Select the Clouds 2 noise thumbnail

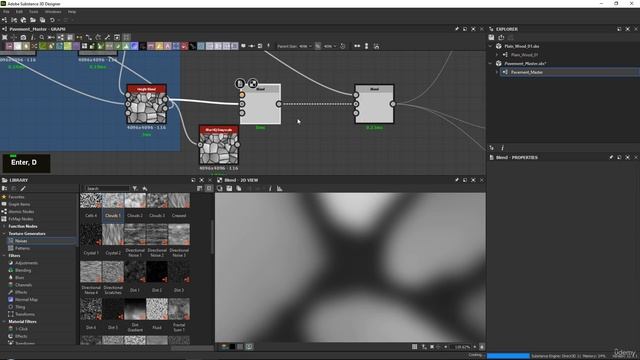tap(135, 201)
